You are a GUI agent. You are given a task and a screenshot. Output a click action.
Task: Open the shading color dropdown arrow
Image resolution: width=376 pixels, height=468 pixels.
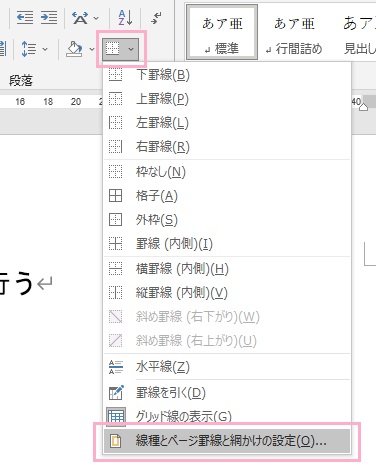(92, 49)
